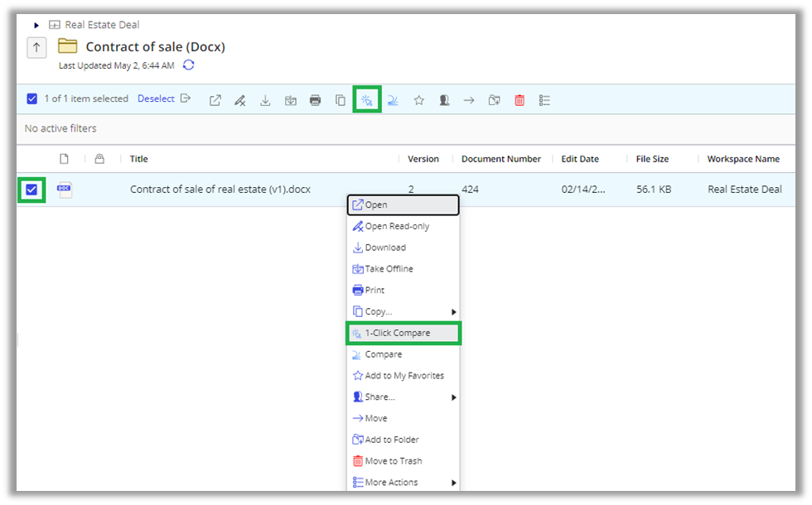This screenshot has height=505, width=812.
Task: Select the Take Offline toolbar icon
Action: [x=290, y=99]
